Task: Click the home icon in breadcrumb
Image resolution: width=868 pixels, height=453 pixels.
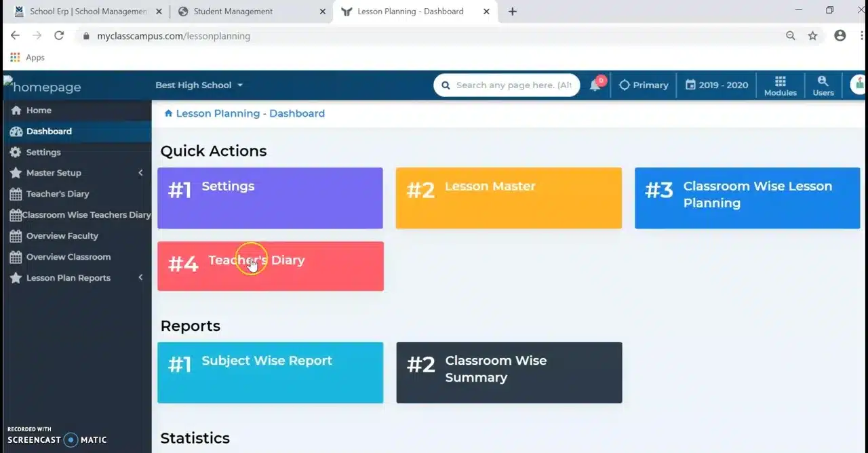Action: click(168, 113)
